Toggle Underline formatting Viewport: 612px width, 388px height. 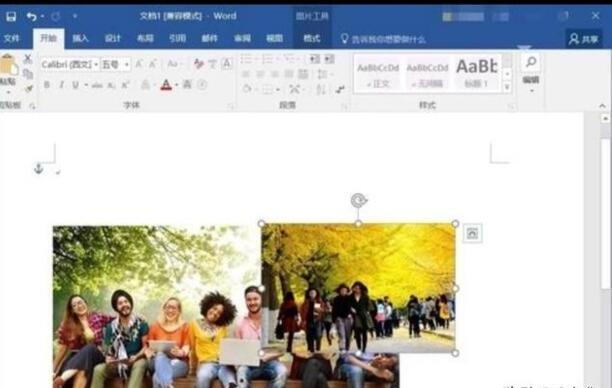pyautogui.click(x=75, y=85)
